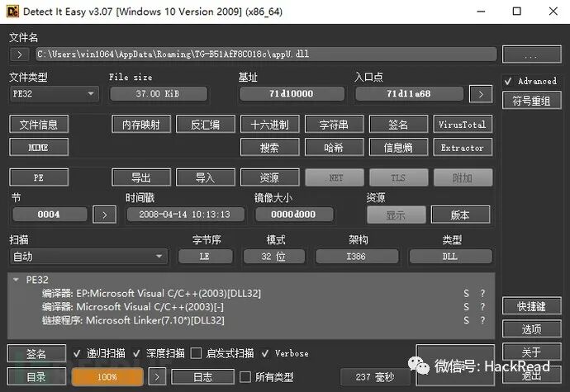The image size is (570, 392).
Task: Click the PE button
Action: pos(39,177)
